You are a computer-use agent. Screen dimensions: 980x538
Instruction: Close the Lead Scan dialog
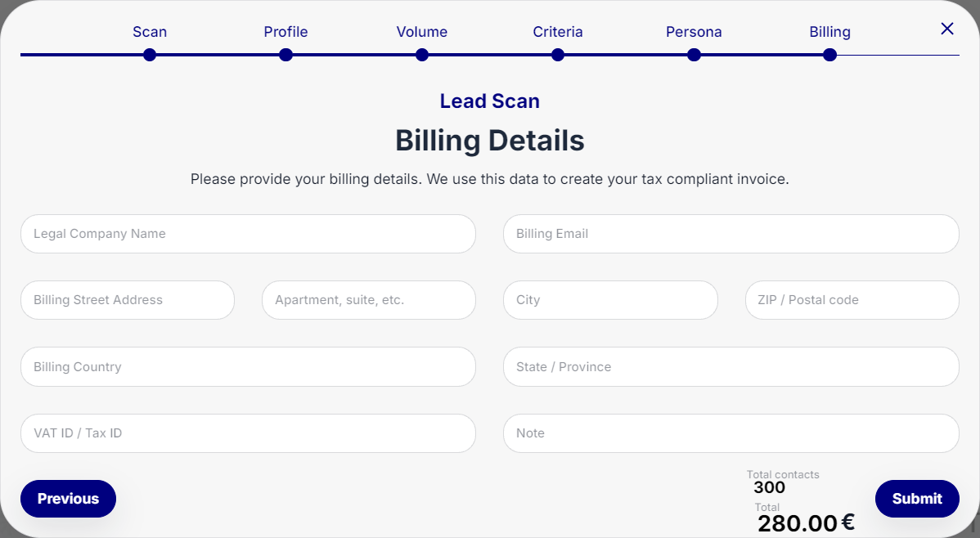[947, 29]
